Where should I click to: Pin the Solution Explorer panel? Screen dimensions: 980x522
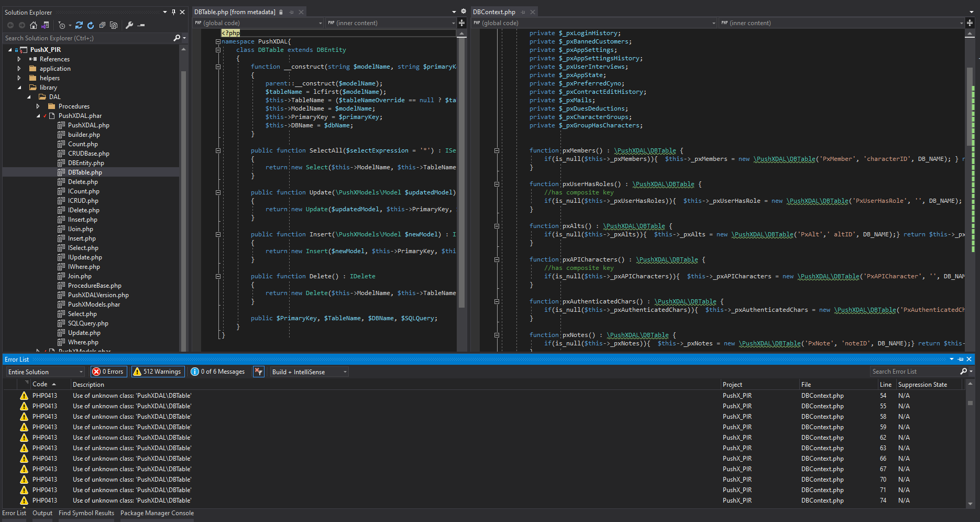point(173,12)
